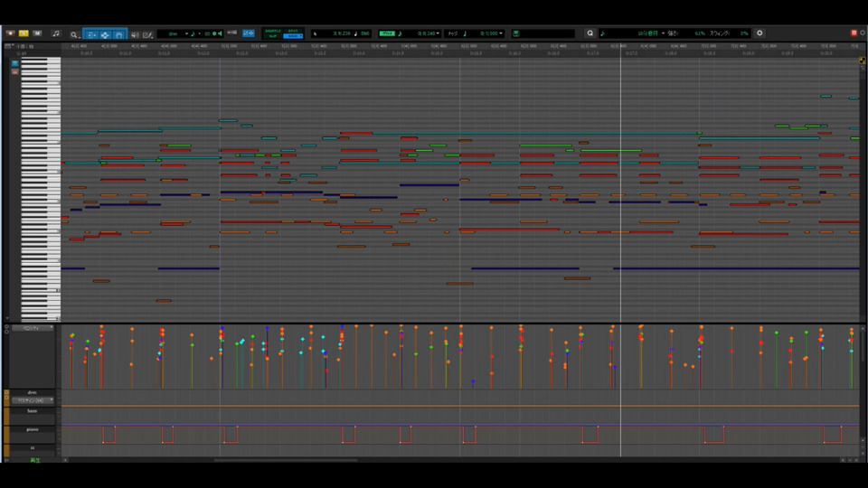Select the speaker listen tool

pos(135,35)
